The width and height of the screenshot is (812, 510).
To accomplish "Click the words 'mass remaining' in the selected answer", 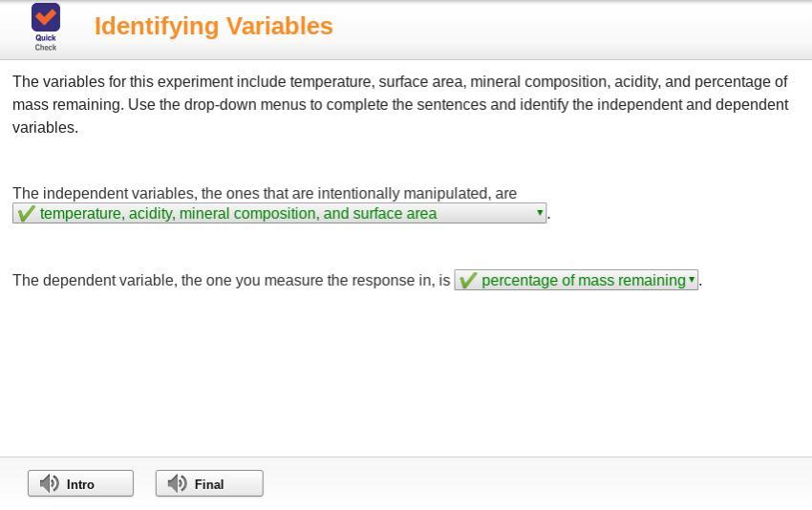I will coord(636,280).
